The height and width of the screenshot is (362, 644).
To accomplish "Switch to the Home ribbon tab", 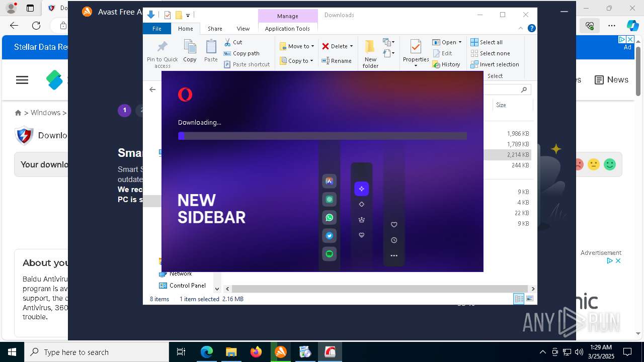I will point(185,29).
